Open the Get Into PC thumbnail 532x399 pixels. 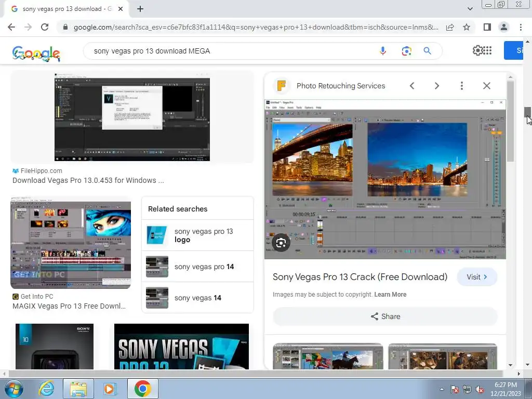pyautogui.click(x=71, y=243)
